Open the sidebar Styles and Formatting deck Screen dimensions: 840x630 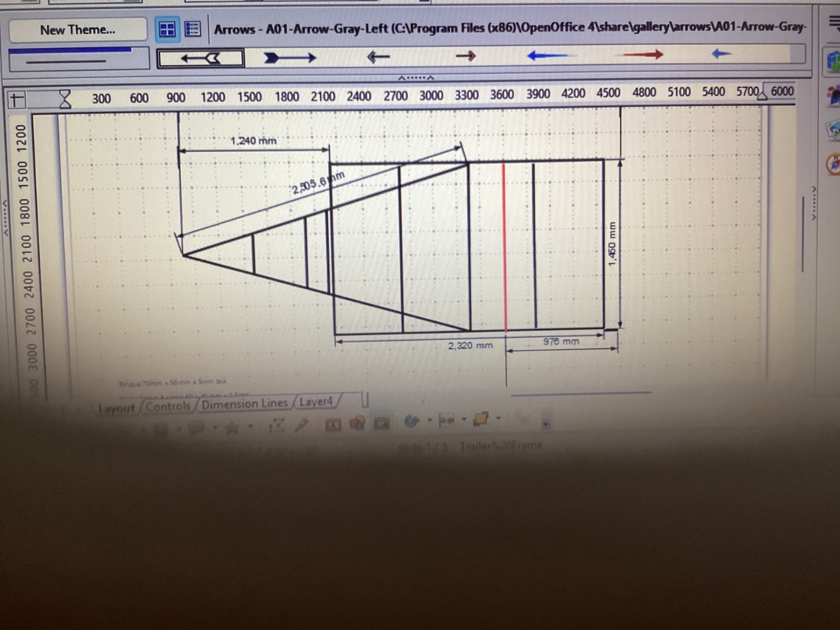834,96
